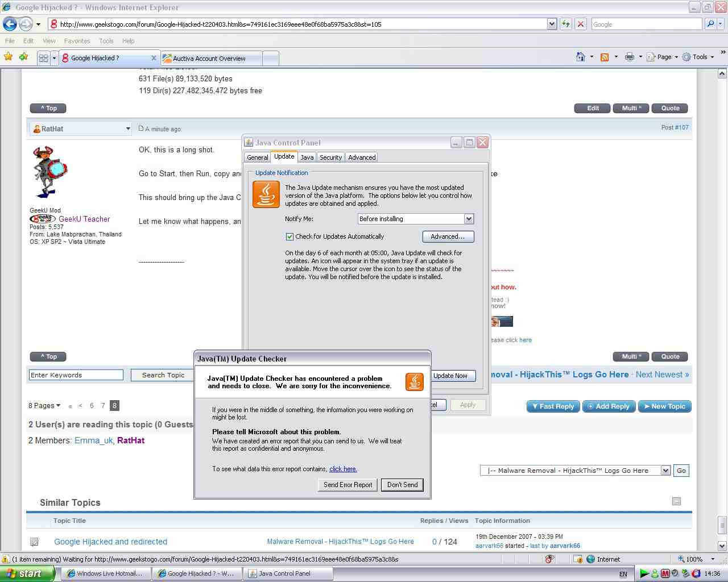Viewport: 728px width, 582px height.
Task: Open the File menu
Action: (x=10, y=41)
